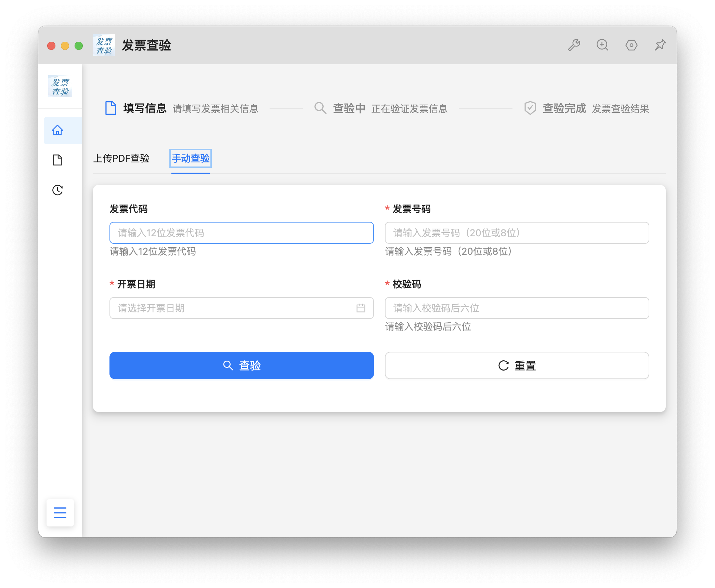
Task: Toggle the hamburger menu button at sidebar bottom
Action: click(x=60, y=512)
